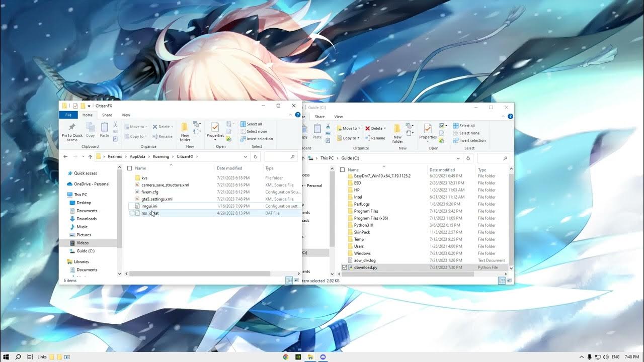
Task: Click search box in CitizenFX window
Action: (281, 156)
